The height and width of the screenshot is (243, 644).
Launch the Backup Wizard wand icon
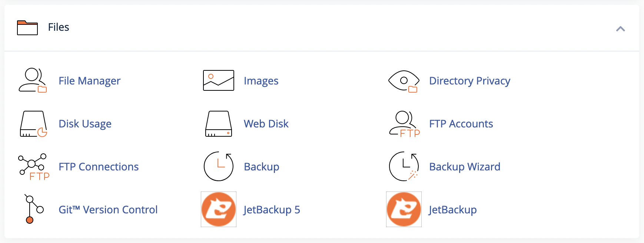(x=404, y=166)
